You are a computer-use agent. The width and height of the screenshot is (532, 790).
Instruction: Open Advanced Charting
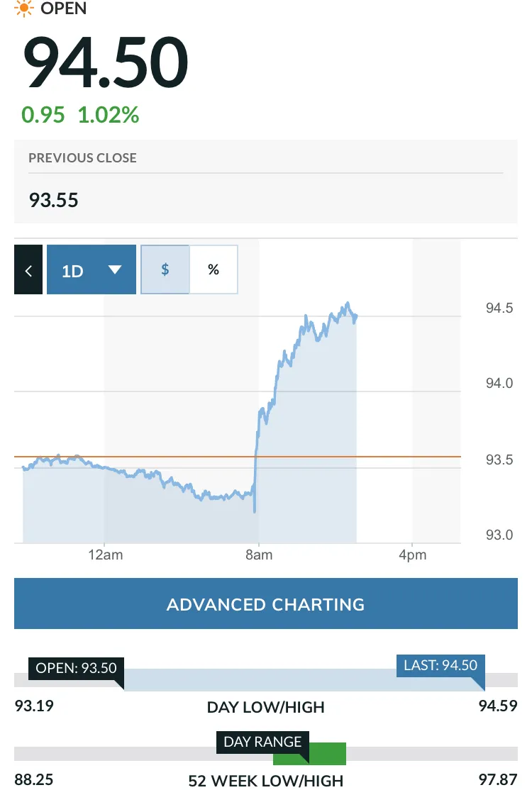[x=266, y=603]
